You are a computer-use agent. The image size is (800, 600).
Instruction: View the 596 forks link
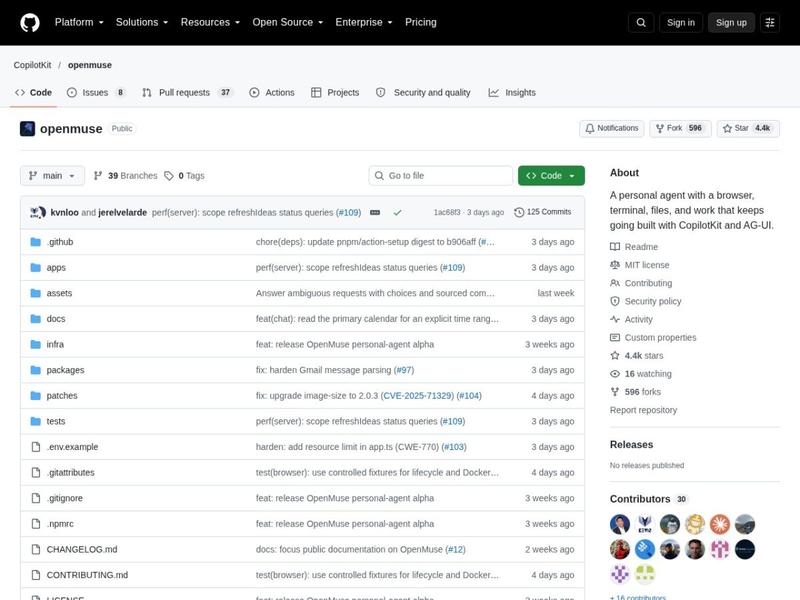point(636,392)
